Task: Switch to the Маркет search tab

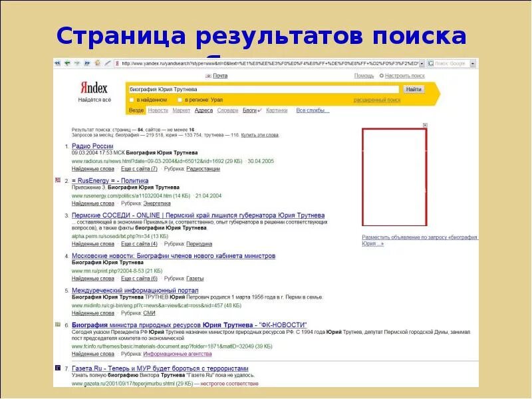Action: pos(181,110)
